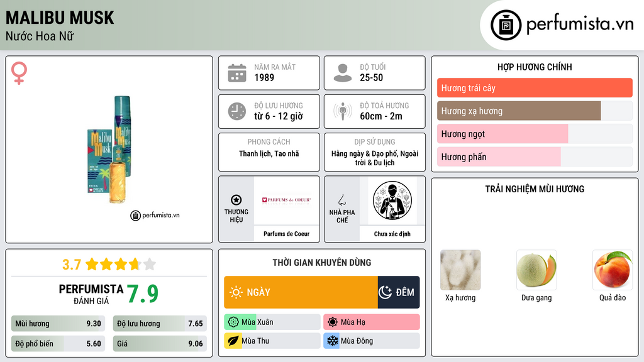Click the clock icon beside Độ lưu hương
The image size is (644, 362).
click(x=237, y=111)
